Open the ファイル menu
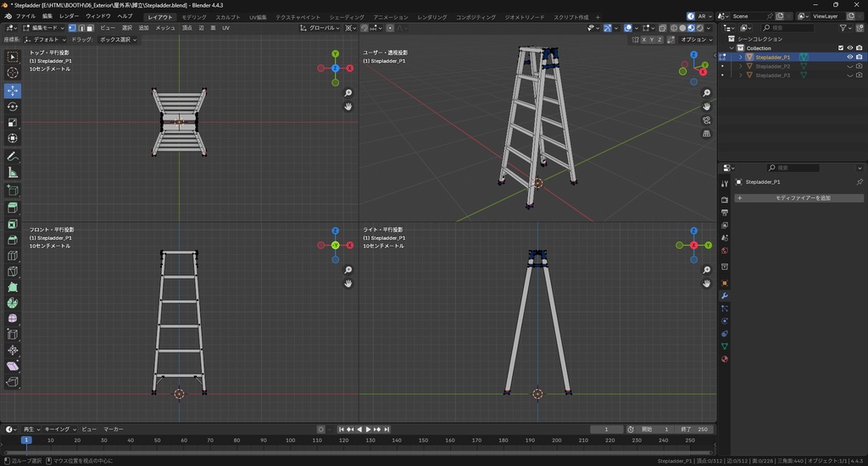This screenshot has width=868, height=466. click(25, 16)
